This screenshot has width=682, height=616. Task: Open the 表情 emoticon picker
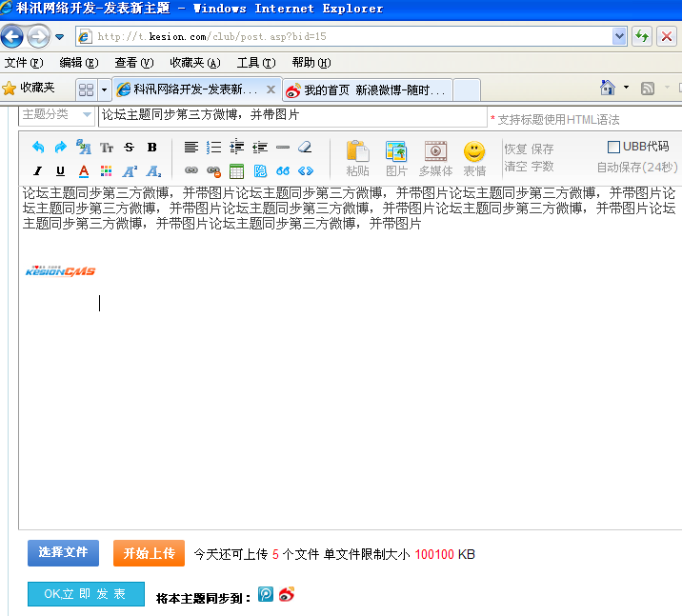pos(474,158)
